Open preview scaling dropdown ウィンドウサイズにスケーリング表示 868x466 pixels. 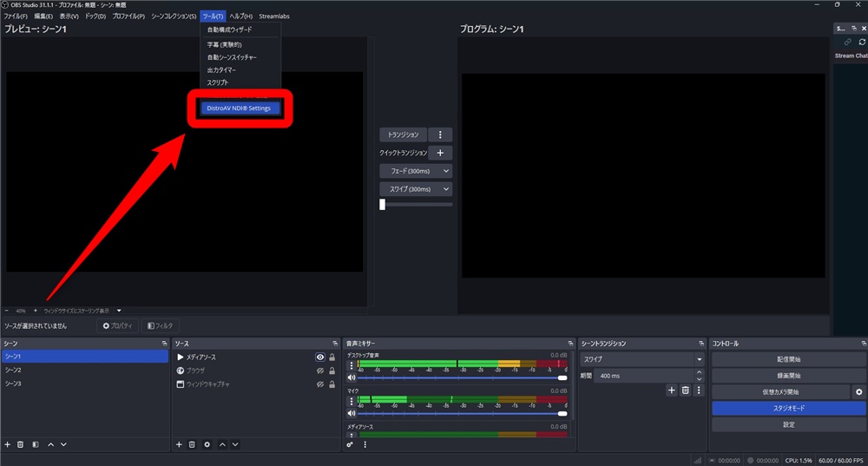point(119,311)
